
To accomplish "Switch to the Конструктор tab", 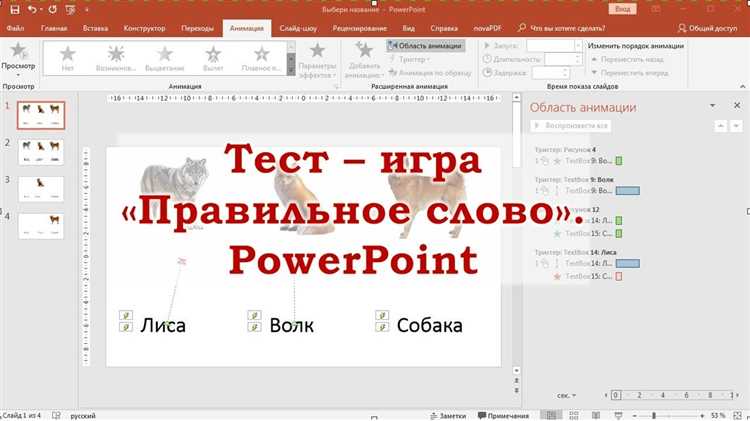I will click(x=144, y=28).
